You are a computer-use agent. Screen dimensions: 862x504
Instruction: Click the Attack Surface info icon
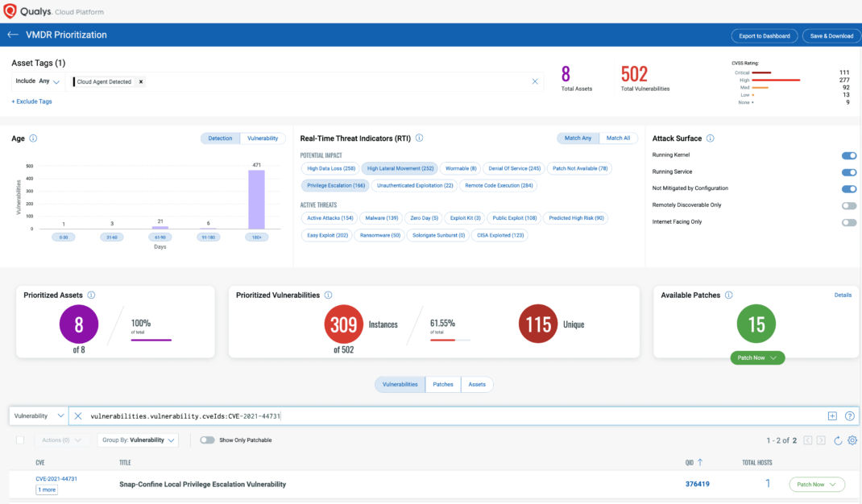710,138
